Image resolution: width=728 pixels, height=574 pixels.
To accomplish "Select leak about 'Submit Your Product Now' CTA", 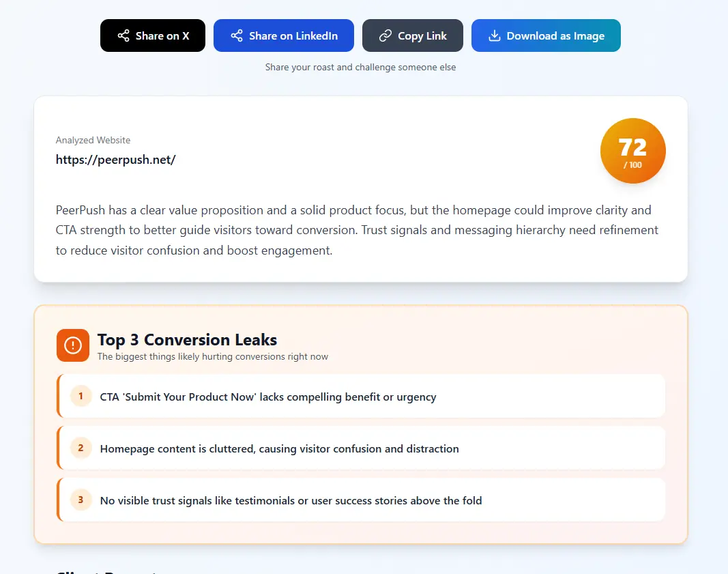I will pos(361,397).
